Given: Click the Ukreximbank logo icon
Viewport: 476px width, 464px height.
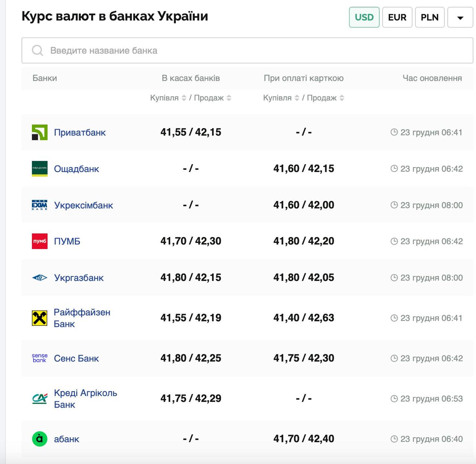Looking at the screenshot, I should click(x=39, y=205).
